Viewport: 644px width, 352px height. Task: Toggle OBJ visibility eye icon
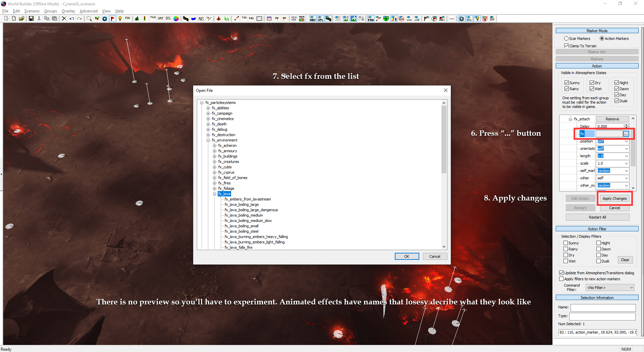point(313,19)
